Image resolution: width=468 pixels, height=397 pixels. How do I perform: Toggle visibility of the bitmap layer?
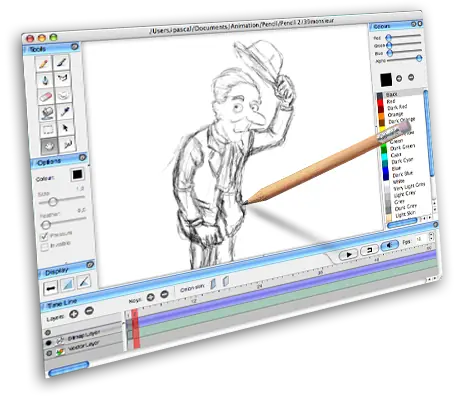(x=49, y=343)
